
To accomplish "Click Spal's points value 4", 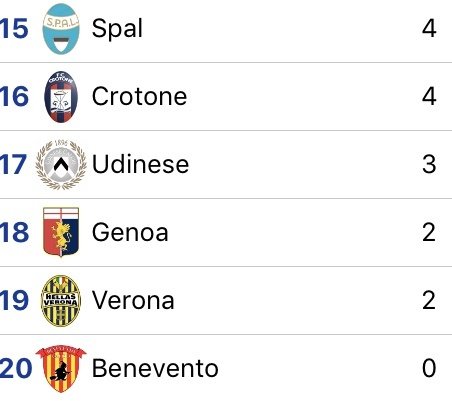I will point(429,29).
